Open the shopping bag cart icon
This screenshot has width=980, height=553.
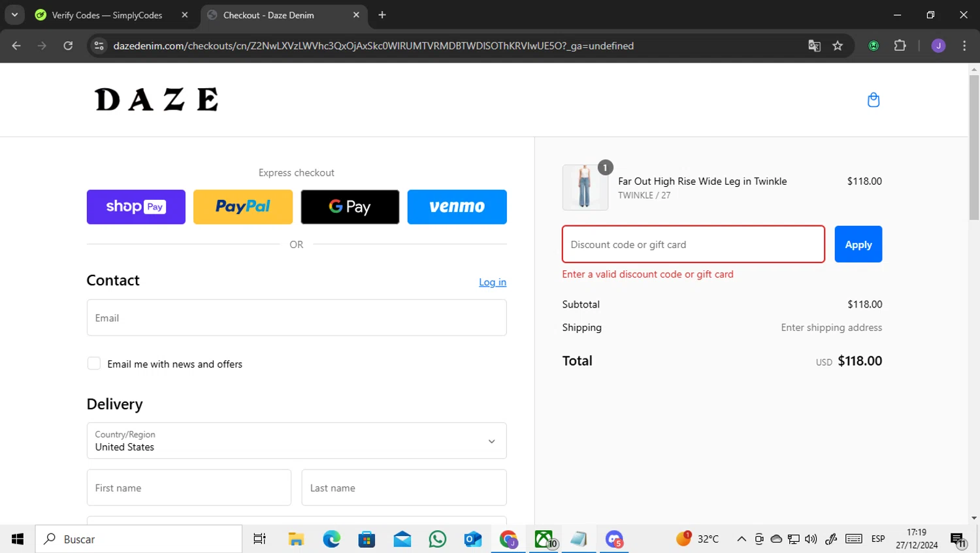pyautogui.click(x=873, y=100)
